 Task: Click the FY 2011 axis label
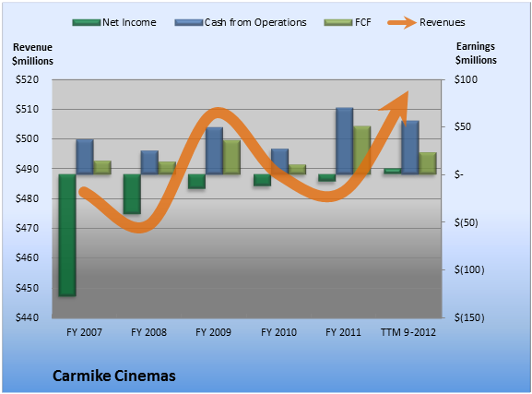(343, 332)
